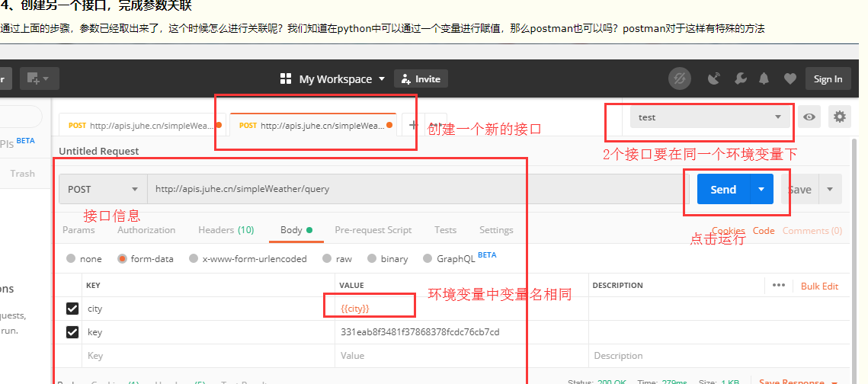Select the active orange-underlined POST request tab
Image resolution: width=868 pixels, height=384 pixels.
(x=313, y=125)
